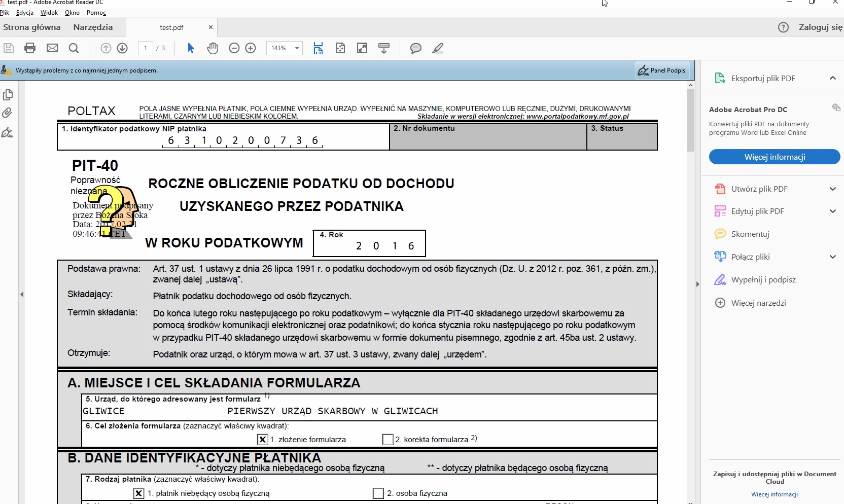The image size is (844, 504).
Task: Check the '2. osoba fizyczna' box
Action: 378,493
